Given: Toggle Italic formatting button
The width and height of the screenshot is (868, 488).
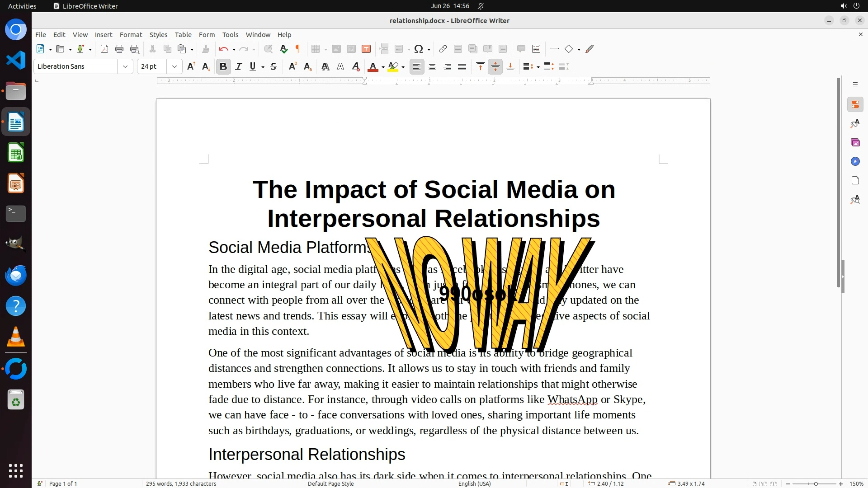Looking at the screenshot, I should 238,67.
